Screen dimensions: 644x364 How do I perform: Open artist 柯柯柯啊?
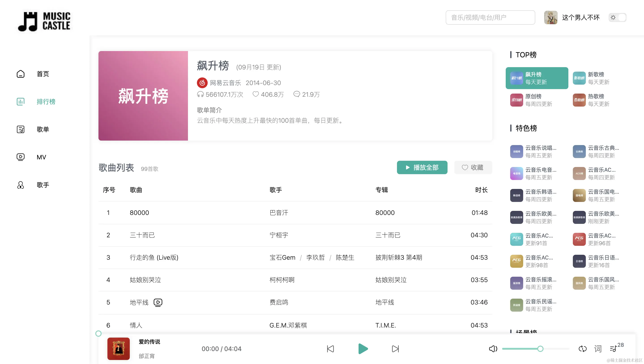point(282,280)
